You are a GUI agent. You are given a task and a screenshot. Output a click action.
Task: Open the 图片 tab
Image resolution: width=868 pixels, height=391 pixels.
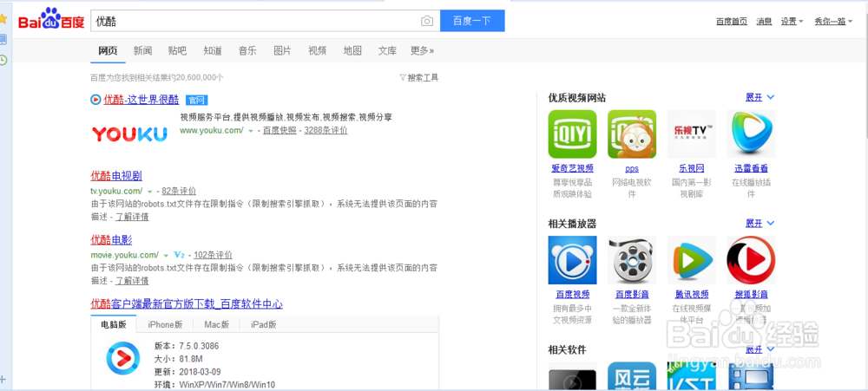coord(282,51)
